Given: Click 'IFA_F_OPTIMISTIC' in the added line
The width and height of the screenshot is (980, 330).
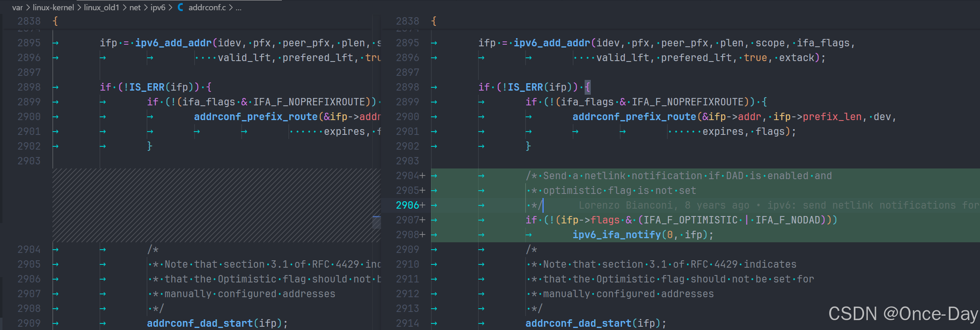Looking at the screenshot, I should point(690,220).
